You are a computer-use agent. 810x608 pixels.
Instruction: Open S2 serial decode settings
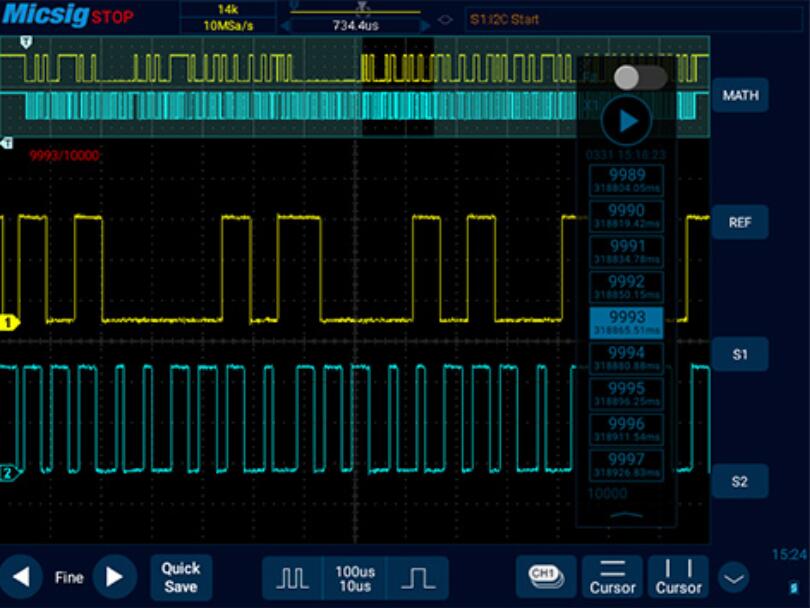click(x=740, y=481)
